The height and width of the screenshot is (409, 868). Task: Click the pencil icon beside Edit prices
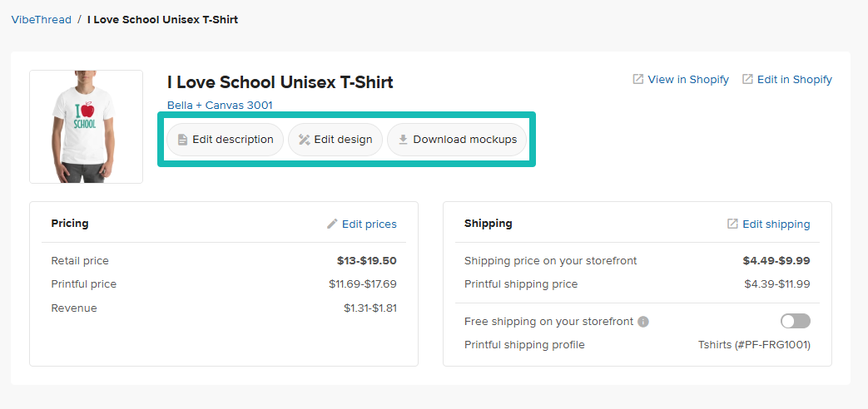(x=332, y=224)
